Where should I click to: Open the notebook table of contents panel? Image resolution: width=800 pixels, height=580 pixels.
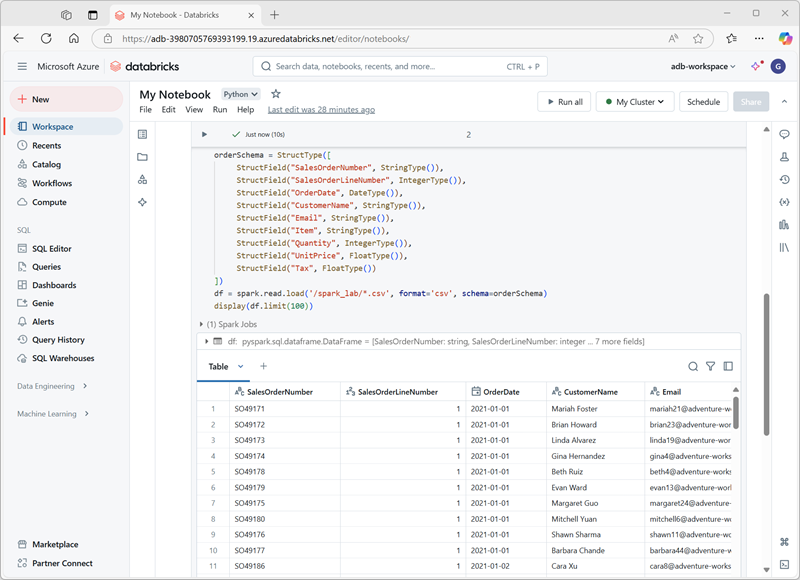pyautogui.click(x=142, y=135)
